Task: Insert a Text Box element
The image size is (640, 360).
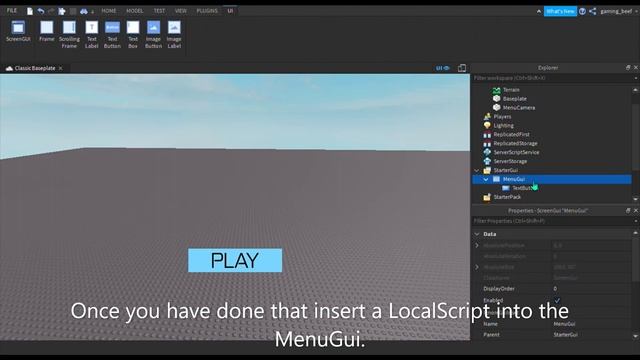Action: tap(133, 35)
